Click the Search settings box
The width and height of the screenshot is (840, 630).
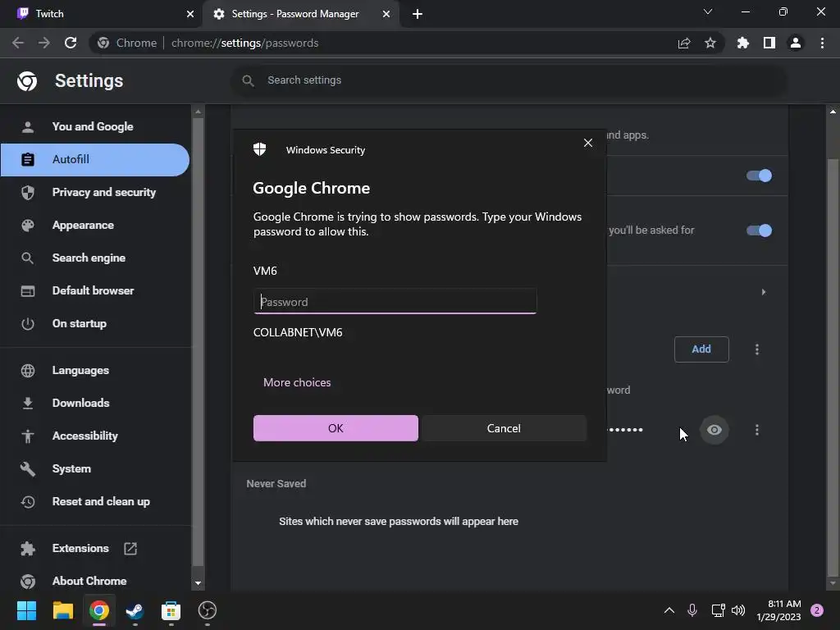509,80
